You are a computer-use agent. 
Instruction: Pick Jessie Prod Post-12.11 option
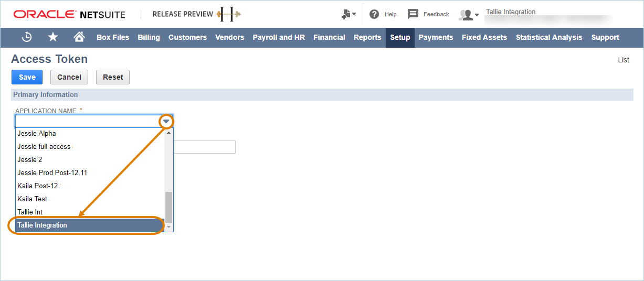click(x=90, y=172)
